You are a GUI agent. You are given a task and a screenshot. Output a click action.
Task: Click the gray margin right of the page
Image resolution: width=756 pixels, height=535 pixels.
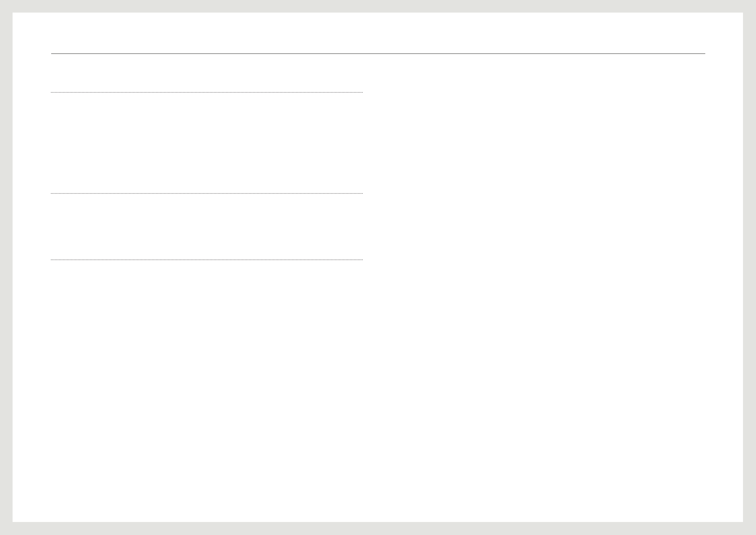click(749, 267)
